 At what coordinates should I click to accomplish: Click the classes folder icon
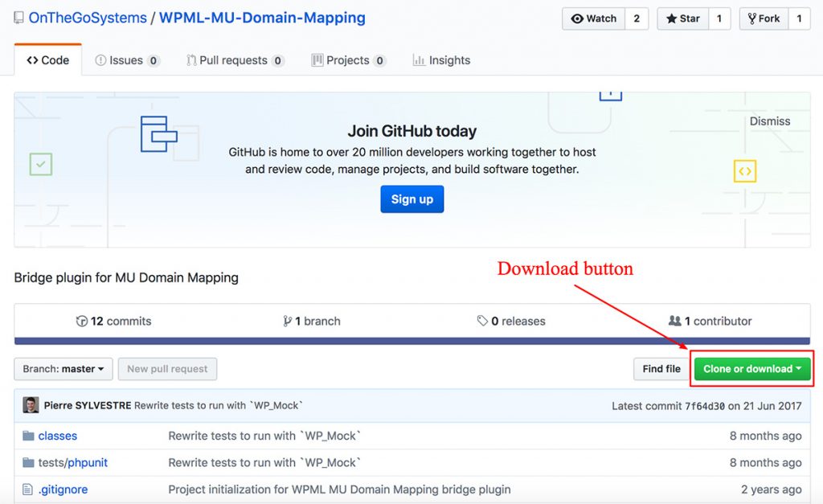coord(28,436)
